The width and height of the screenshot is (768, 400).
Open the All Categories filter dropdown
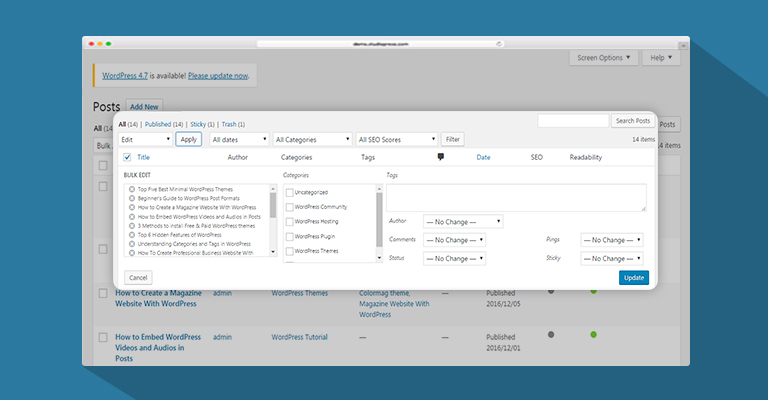coord(312,140)
